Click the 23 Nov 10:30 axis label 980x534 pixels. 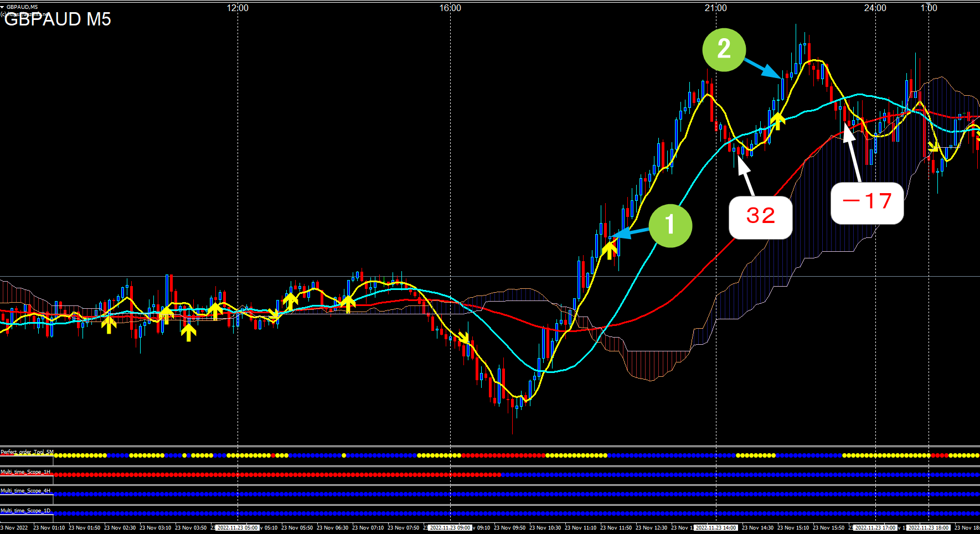pos(545,528)
